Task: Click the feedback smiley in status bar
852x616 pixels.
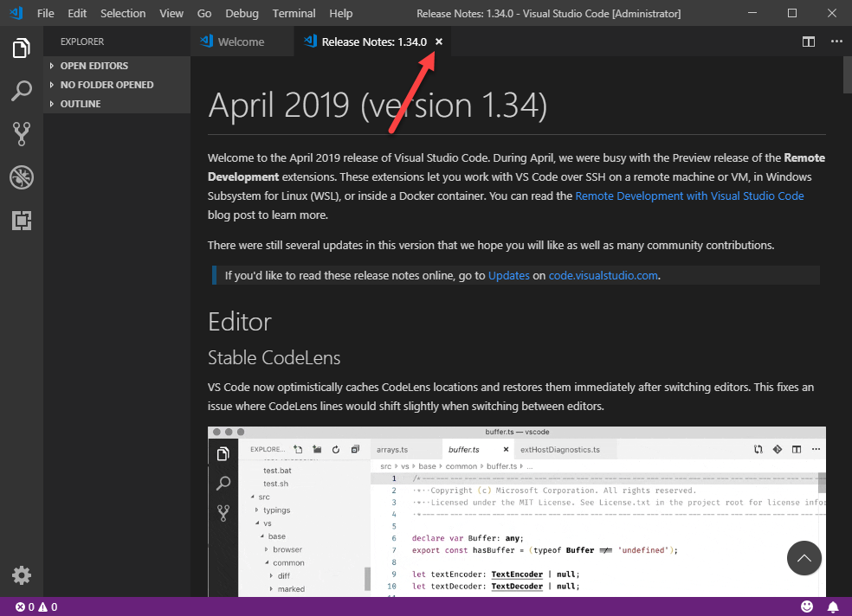Action: click(807, 606)
